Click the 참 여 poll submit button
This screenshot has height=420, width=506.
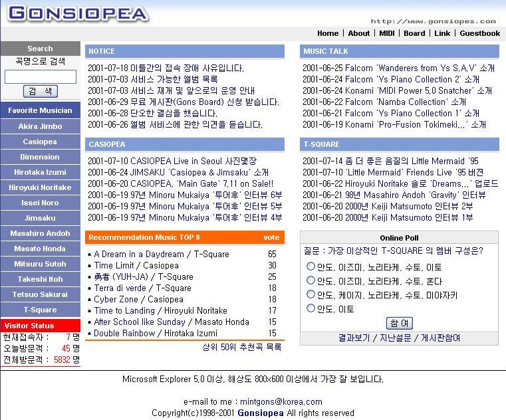(399, 323)
